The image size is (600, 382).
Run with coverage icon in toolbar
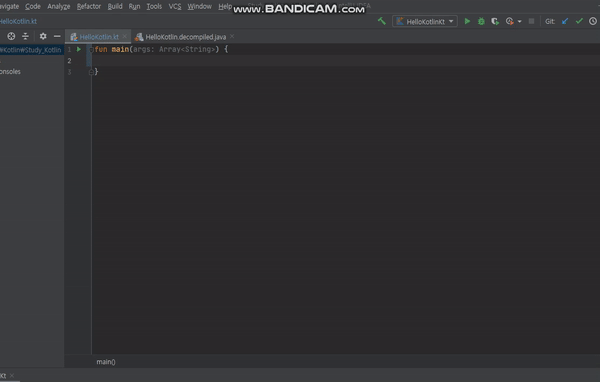495,21
